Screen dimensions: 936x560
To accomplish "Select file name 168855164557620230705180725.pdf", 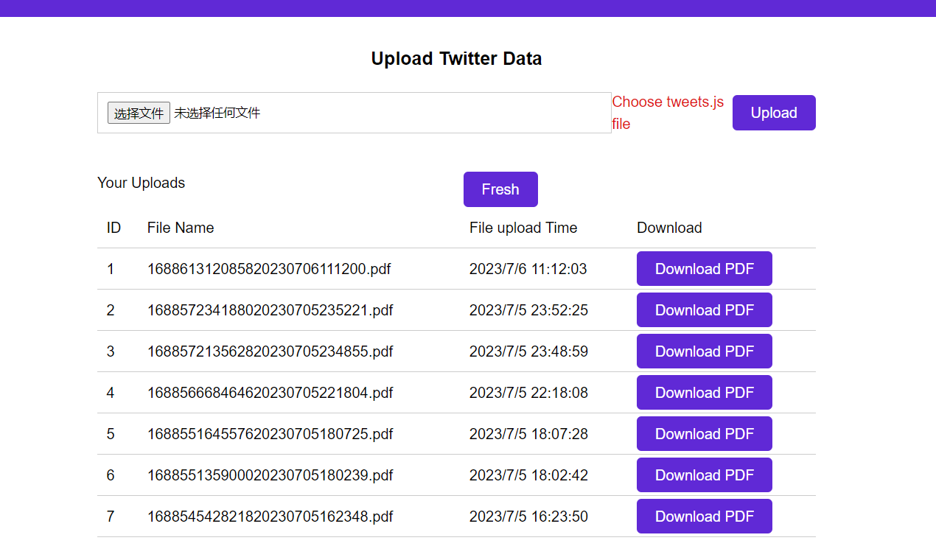I will [x=270, y=434].
